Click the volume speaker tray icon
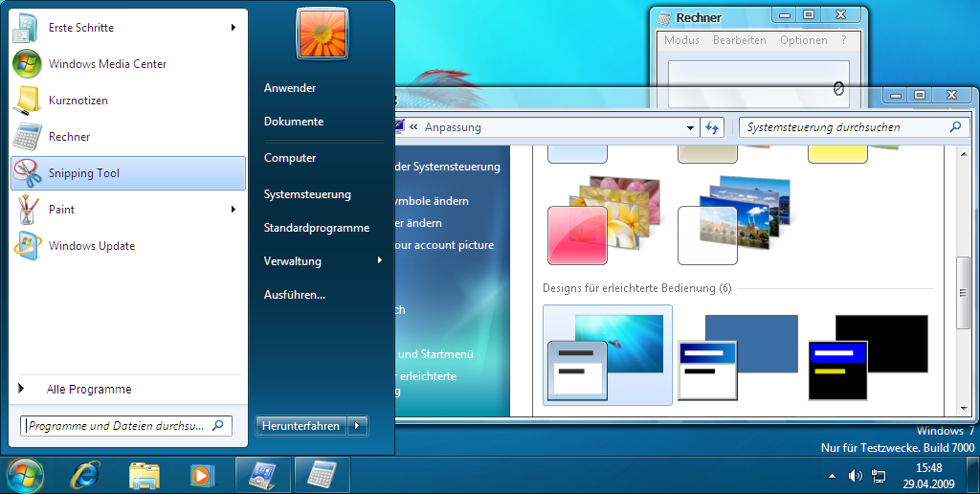This screenshot has height=494, width=980. [855, 477]
